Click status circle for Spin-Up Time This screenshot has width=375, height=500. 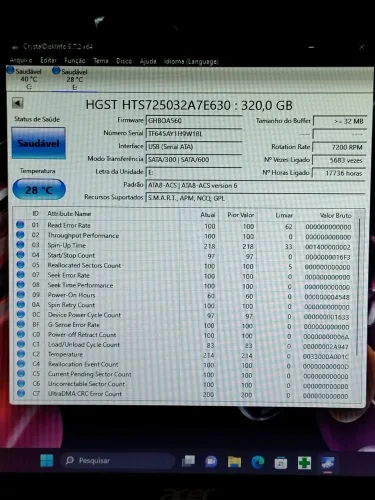pyautogui.click(x=20, y=245)
